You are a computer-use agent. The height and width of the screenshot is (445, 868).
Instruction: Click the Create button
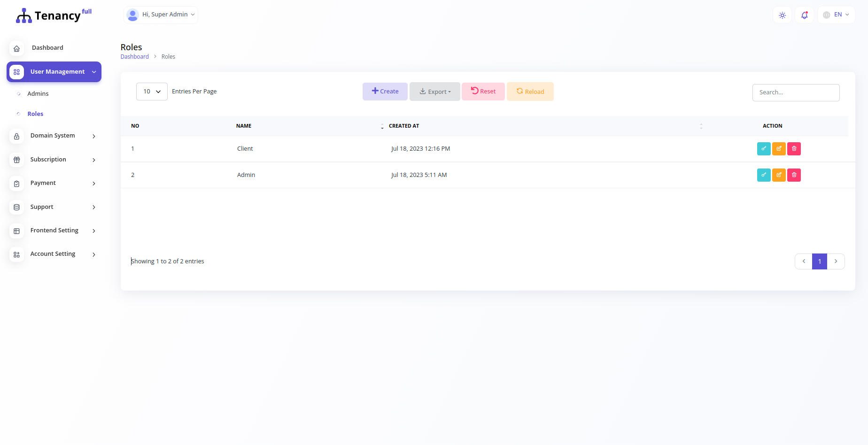tap(385, 91)
